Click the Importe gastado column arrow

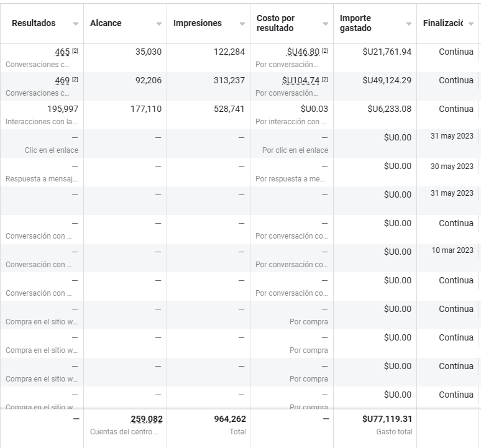click(409, 24)
